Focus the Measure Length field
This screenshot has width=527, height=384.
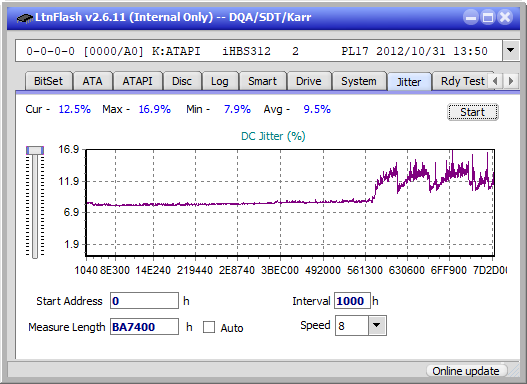145,327
